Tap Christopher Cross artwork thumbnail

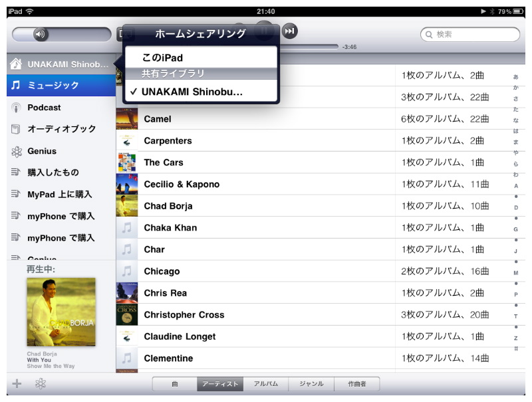(x=127, y=314)
